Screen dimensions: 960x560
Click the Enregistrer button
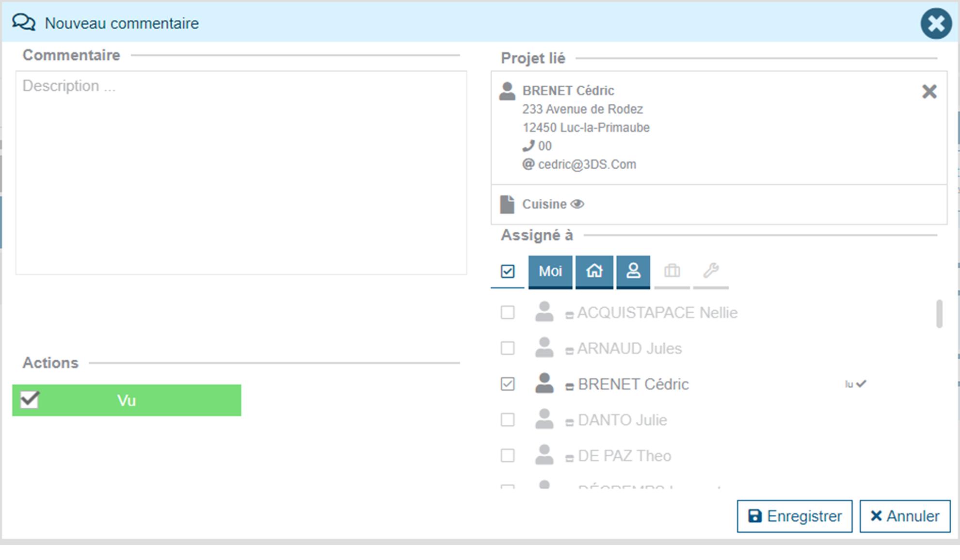(794, 516)
